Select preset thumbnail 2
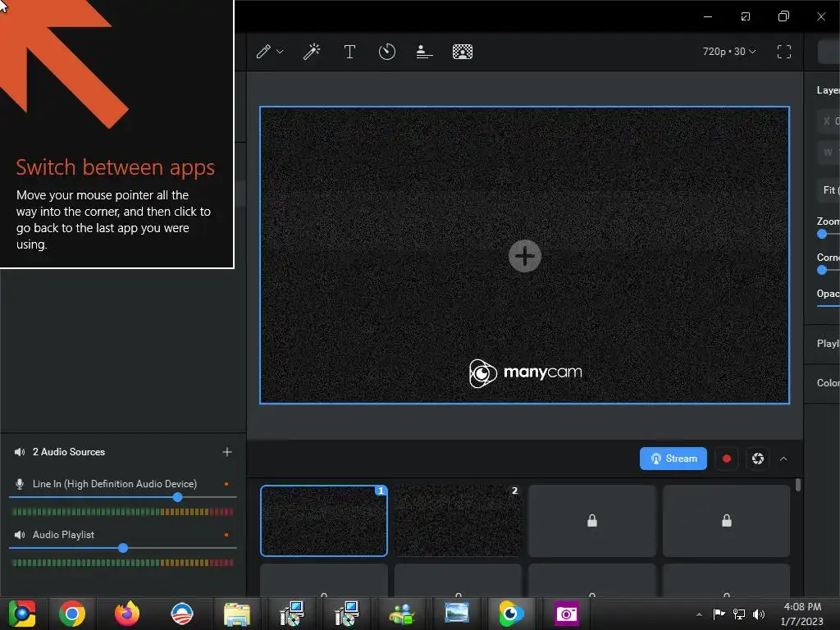The height and width of the screenshot is (630, 840). tap(458, 521)
